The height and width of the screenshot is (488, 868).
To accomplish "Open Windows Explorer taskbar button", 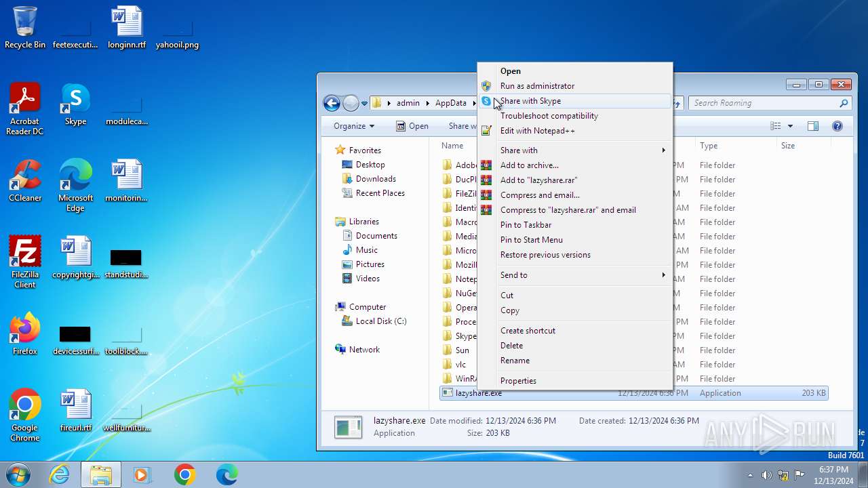I will pos(101,474).
